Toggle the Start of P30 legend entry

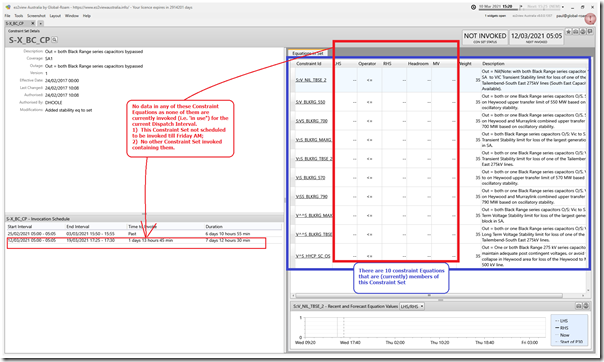[x=568, y=342]
